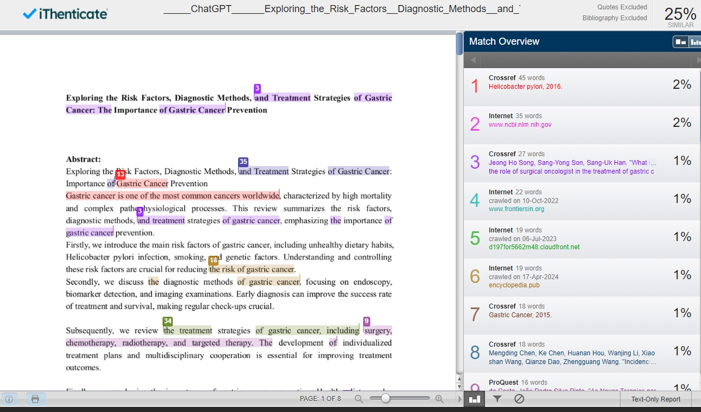Select Match Overview bar-chart view icon
Screen dimensions: 701x412
pyautogui.click(x=474, y=399)
